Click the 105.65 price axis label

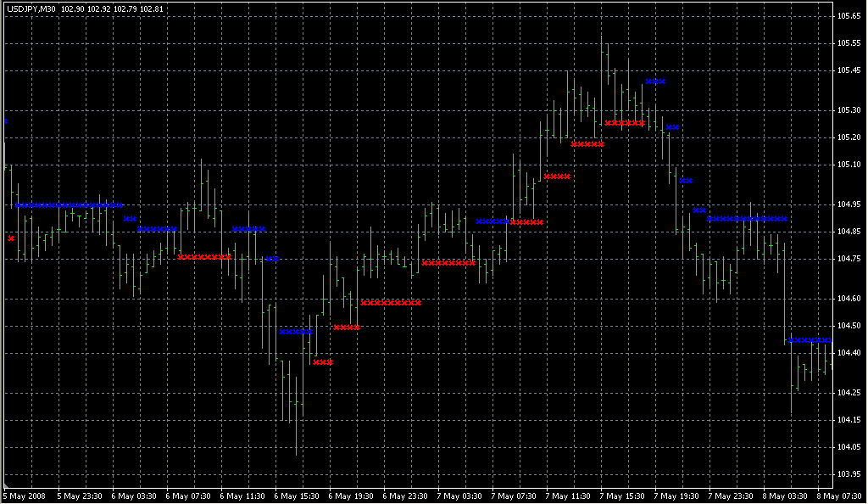(x=849, y=16)
